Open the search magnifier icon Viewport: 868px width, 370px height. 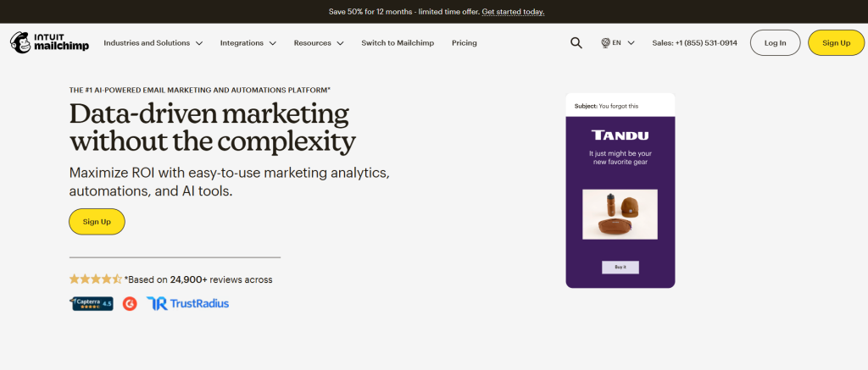coord(576,43)
